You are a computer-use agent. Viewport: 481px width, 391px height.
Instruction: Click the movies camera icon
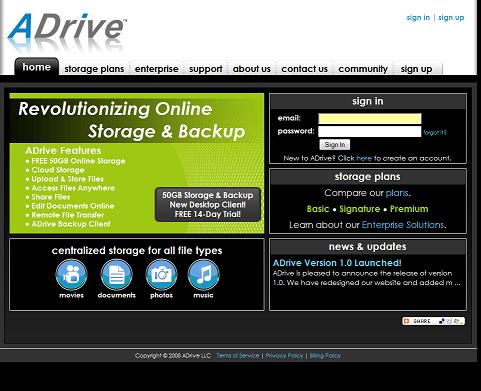click(71, 275)
